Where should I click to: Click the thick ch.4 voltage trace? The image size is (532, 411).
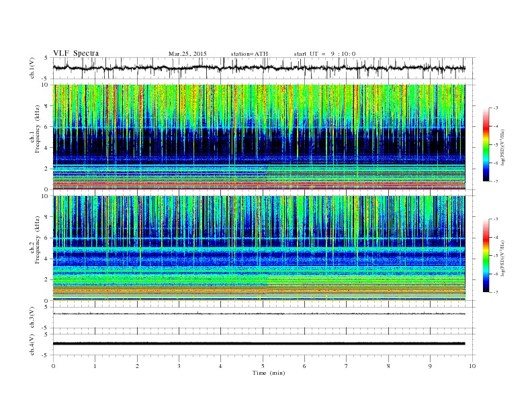click(x=259, y=344)
